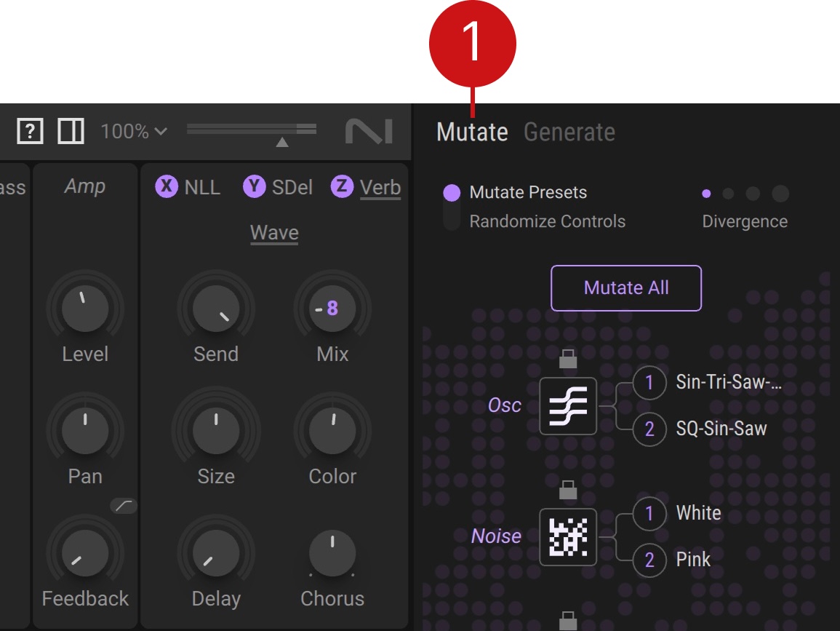Select the Z effect slot badge

coord(342,186)
